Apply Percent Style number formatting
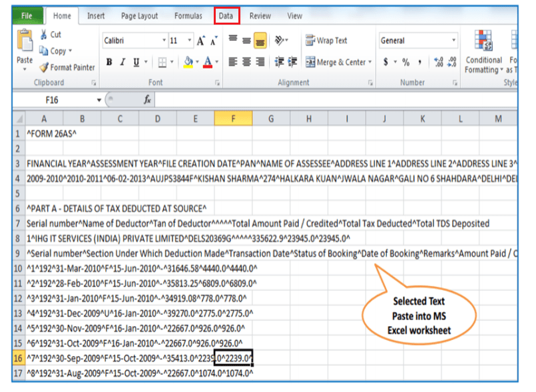 click(405, 61)
